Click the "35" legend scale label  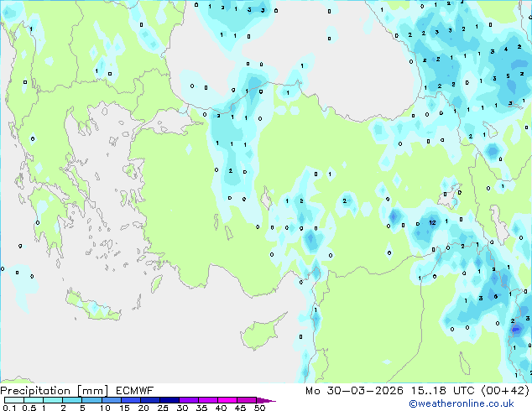click(201, 408)
